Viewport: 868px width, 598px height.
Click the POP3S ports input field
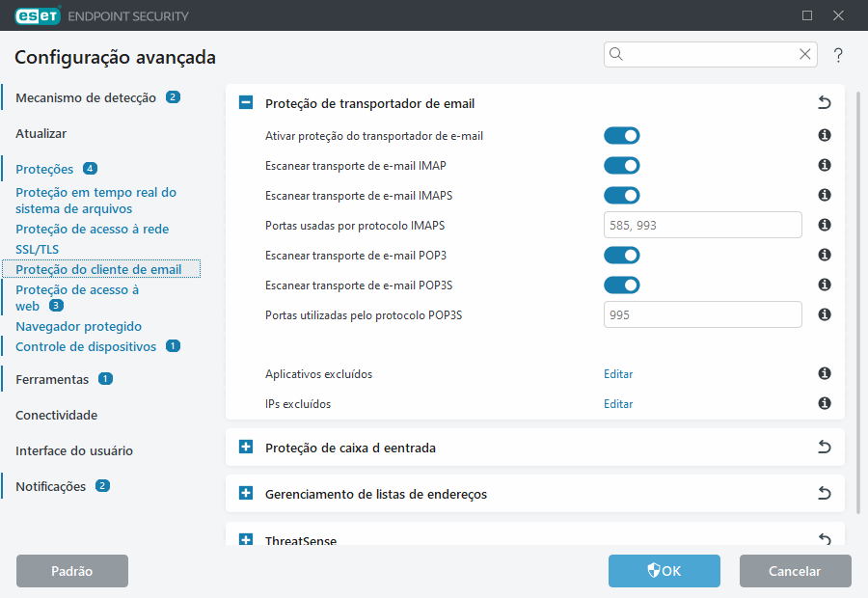click(702, 314)
